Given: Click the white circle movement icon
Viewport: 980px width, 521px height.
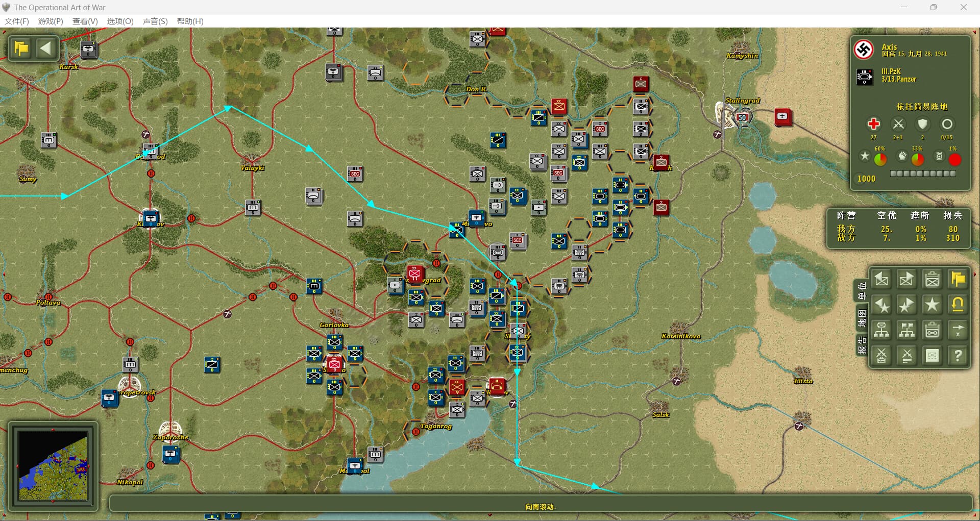Looking at the screenshot, I should pos(947,124).
